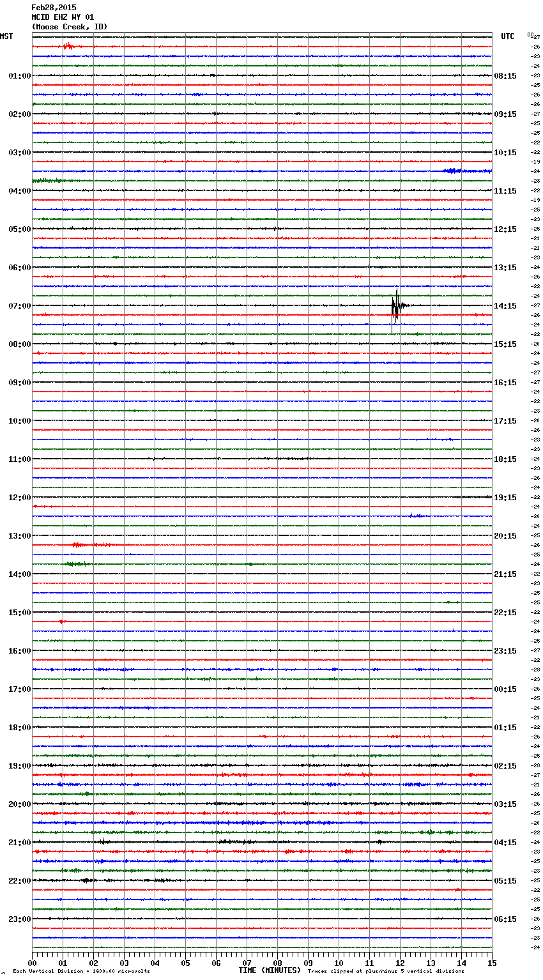Pick the '14:15' UTC time label
This screenshot has width=543, height=980.
(x=505, y=306)
